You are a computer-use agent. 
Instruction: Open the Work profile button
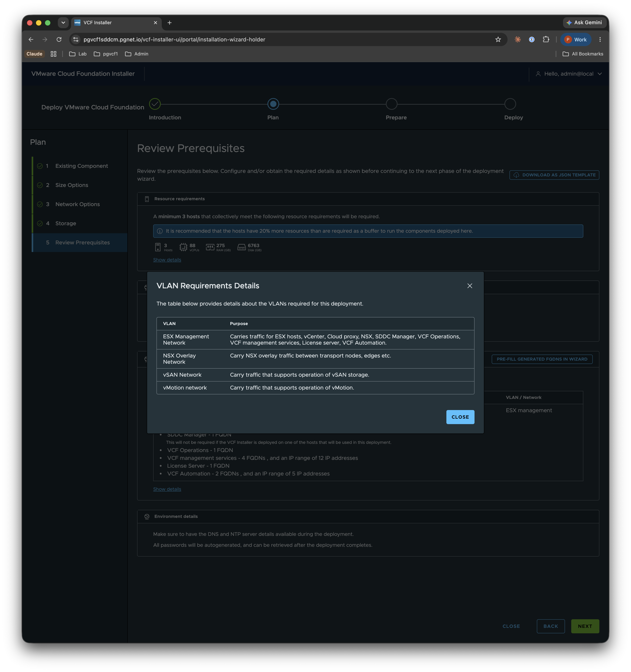576,39
